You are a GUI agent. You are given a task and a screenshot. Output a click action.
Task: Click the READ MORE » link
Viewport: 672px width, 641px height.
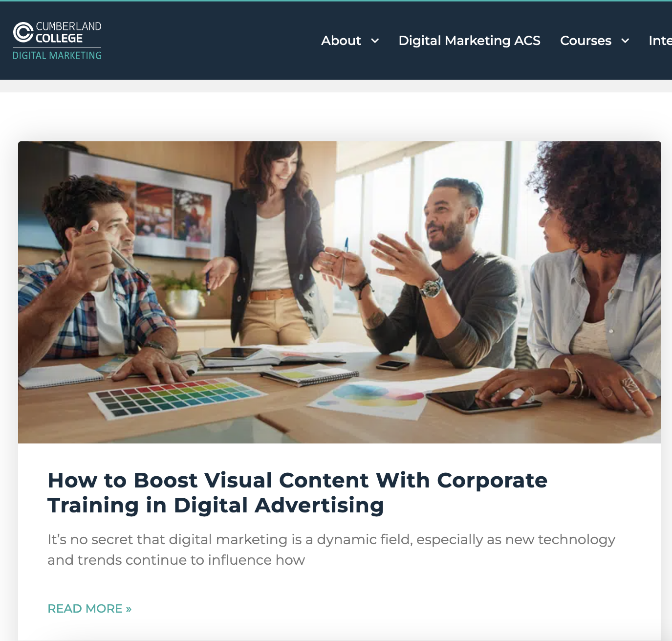(x=89, y=609)
